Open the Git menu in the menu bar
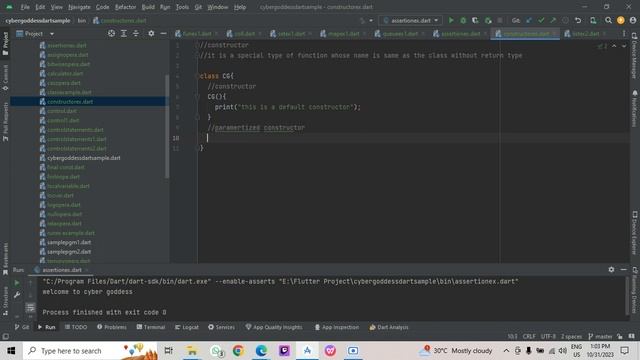 [x=198, y=7]
